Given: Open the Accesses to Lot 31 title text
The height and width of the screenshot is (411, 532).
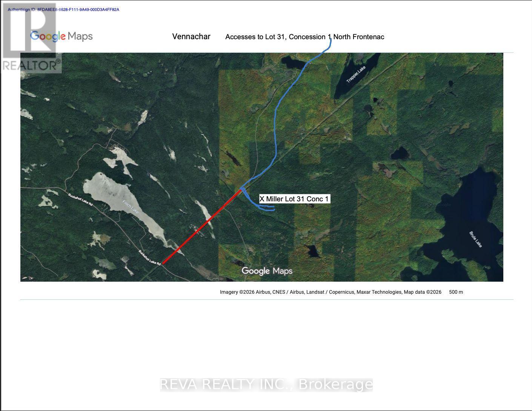Looking at the screenshot, I should [305, 37].
